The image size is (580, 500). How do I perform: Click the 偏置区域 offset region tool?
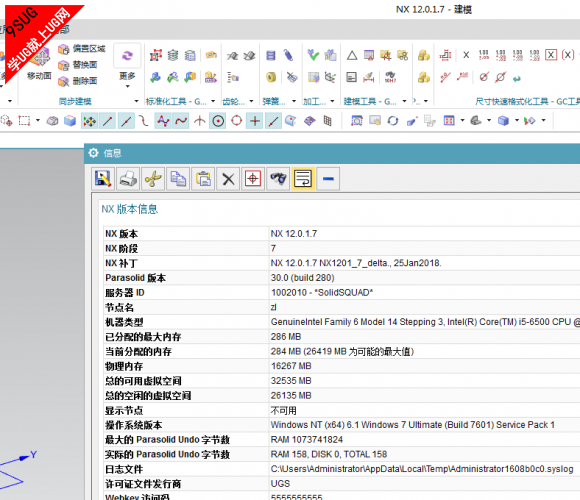tap(82, 49)
